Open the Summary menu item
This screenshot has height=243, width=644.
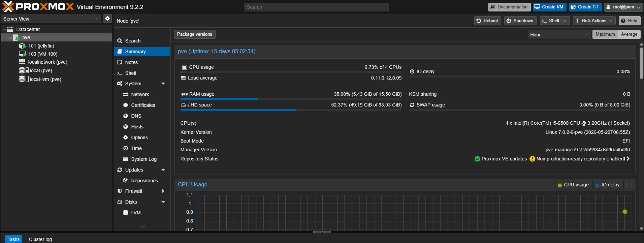pyautogui.click(x=142, y=52)
